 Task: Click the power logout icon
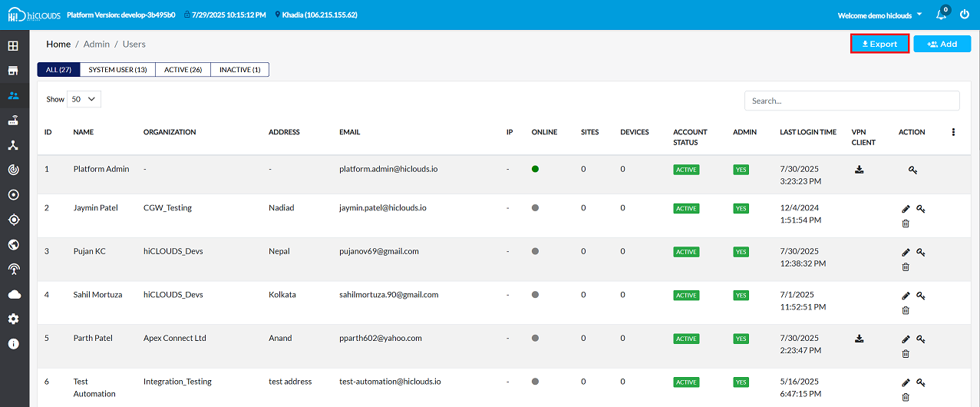coord(965,15)
